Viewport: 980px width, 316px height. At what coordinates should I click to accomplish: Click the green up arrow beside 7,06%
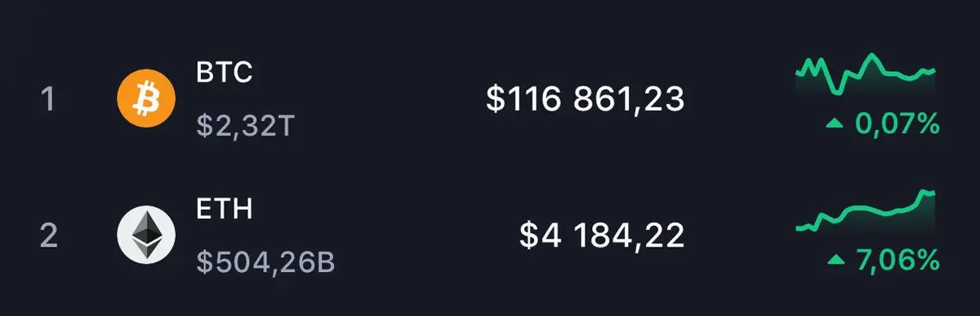tap(834, 260)
